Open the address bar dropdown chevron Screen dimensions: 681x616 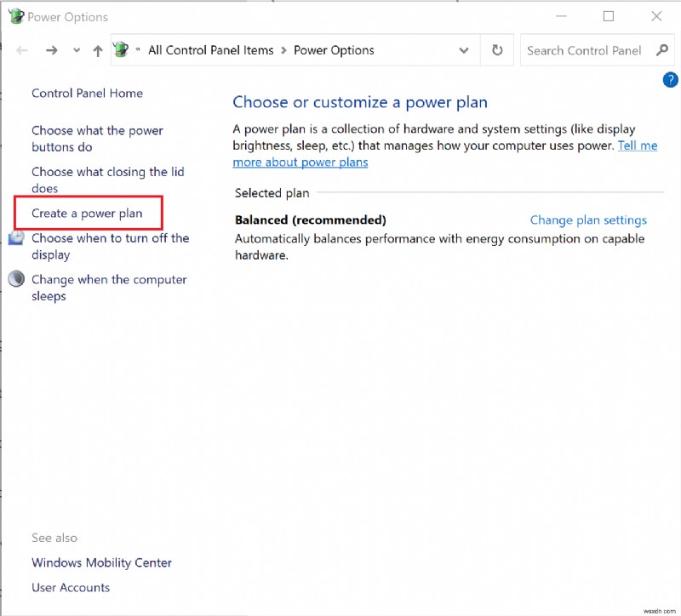click(x=464, y=50)
